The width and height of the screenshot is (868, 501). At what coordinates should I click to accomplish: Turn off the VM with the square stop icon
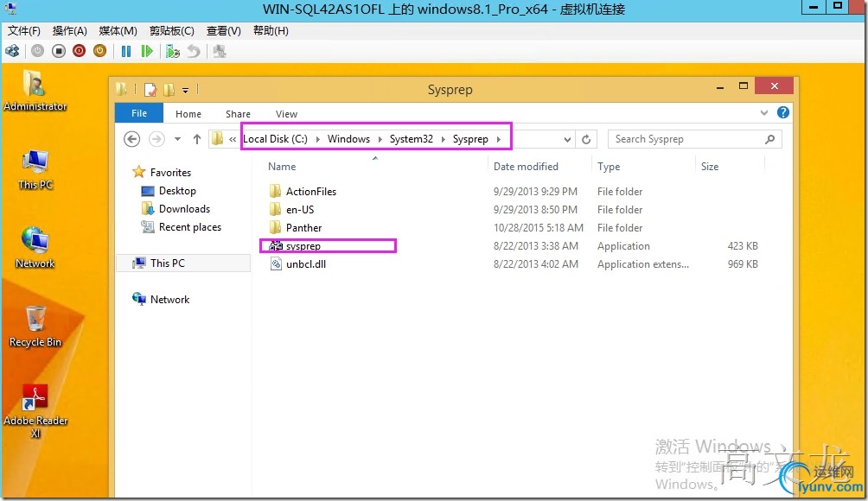[x=59, y=52]
